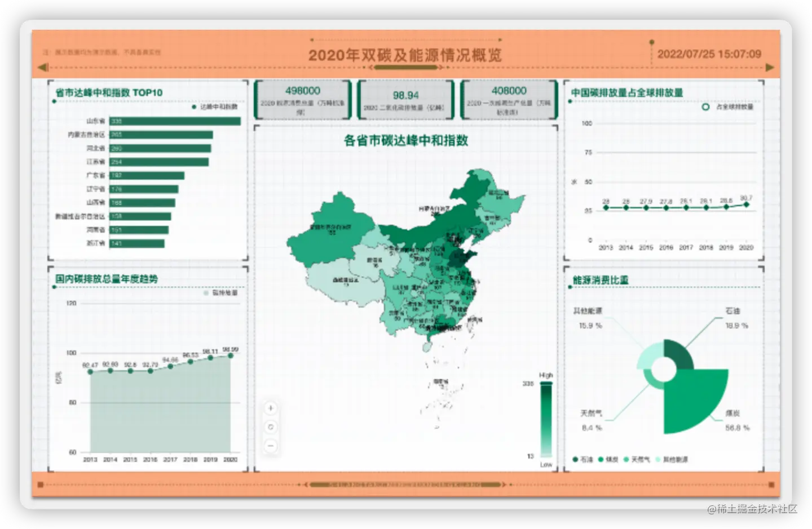Click the 498000 energy consumption card
This screenshot has width=812, height=529.
coord(303,99)
